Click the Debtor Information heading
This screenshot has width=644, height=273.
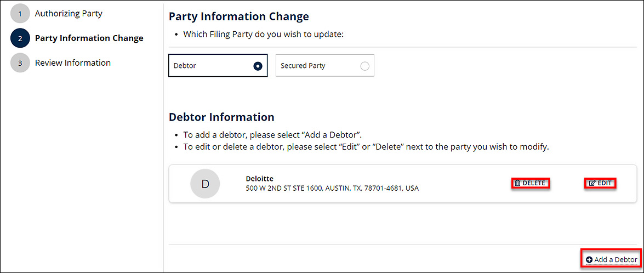[x=221, y=117]
